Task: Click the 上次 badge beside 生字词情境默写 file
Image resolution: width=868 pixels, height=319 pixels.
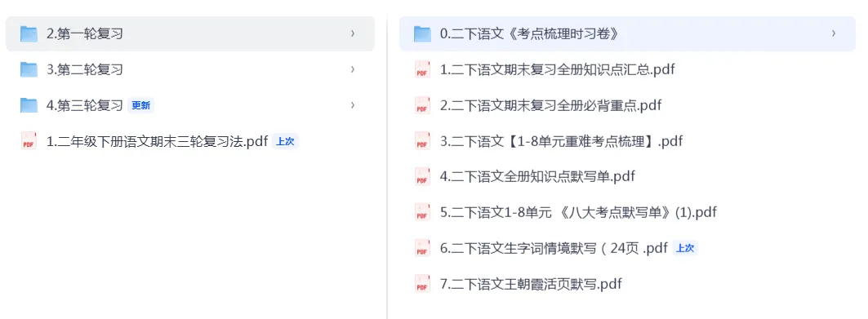Action: [x=685, y=248]
